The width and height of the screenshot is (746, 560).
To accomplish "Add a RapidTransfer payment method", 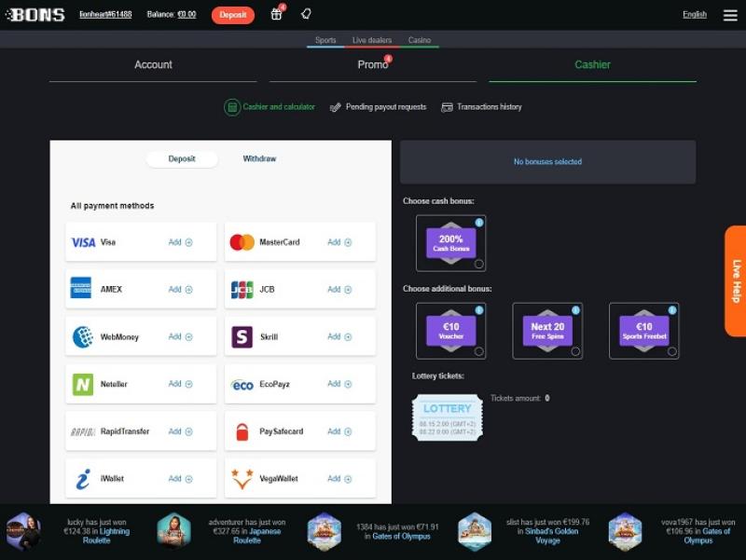I will [180, 431].
